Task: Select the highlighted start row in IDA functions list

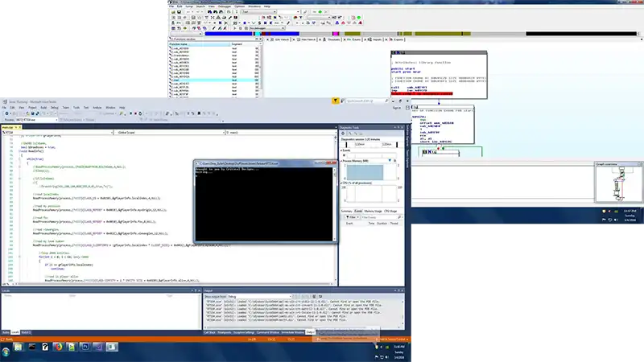Action: (x=214, y=80)
